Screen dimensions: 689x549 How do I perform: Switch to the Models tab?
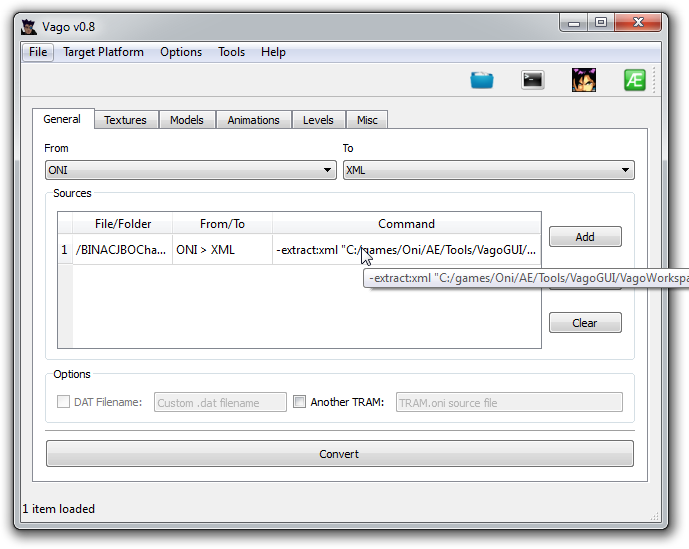pos(187,120)
